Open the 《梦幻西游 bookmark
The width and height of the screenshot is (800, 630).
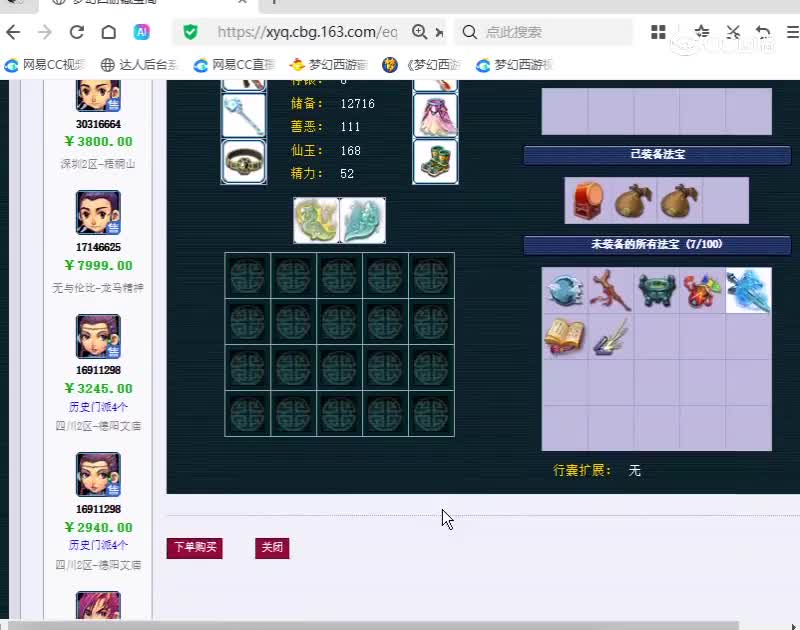click(421, 65)
